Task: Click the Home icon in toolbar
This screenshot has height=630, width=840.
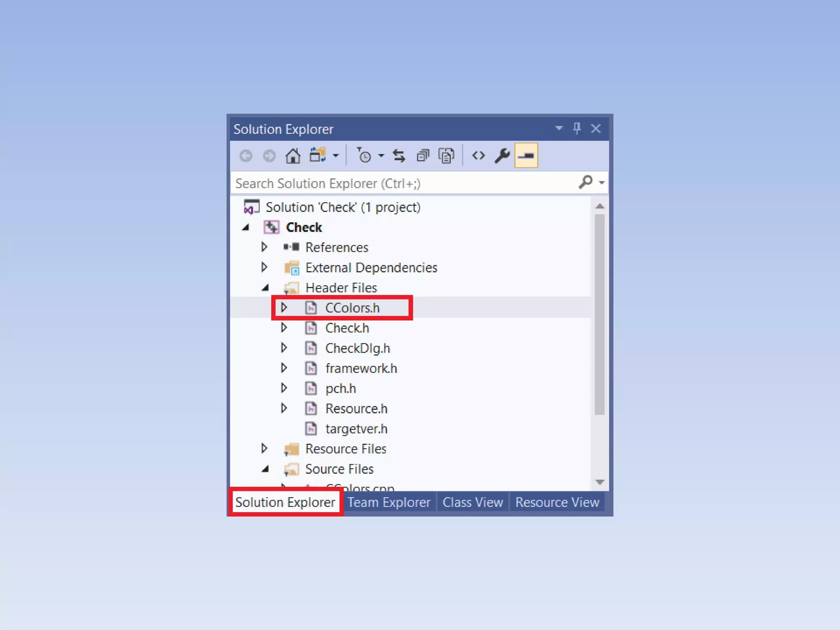Action: point(293,156)
